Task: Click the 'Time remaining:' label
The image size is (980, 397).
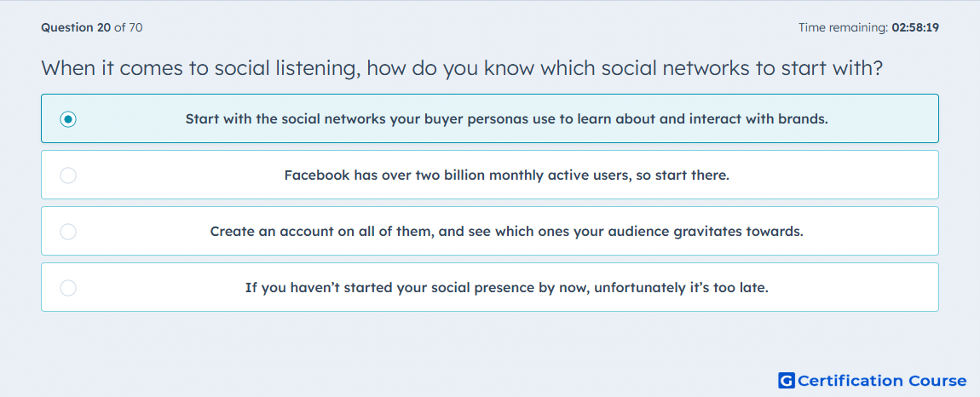Action: [843, 27]
